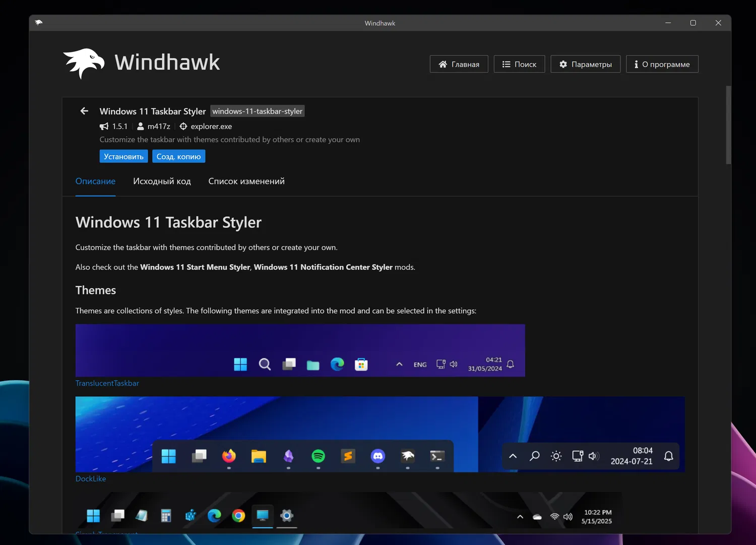The width and height of the screenshot is (756, 545).
Task: Switch to the Исходный код tab
Action: 162,181
